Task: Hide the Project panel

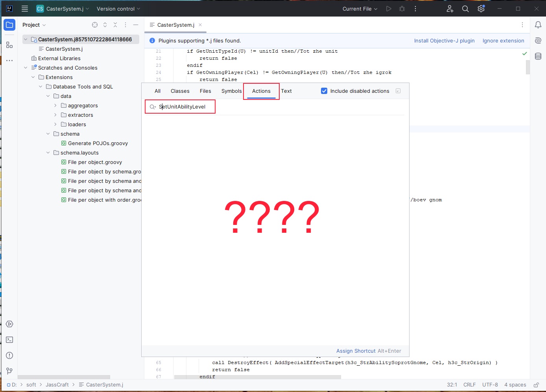Action: pos(136,25)
